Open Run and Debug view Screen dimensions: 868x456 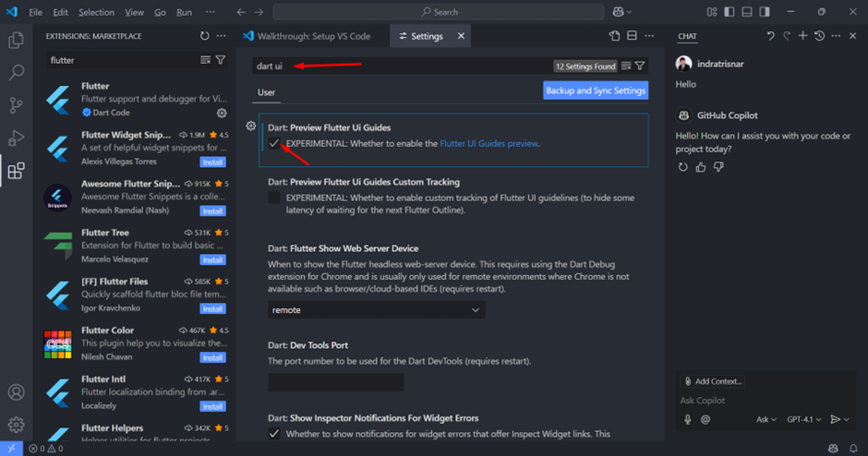(x=16, y=138)
